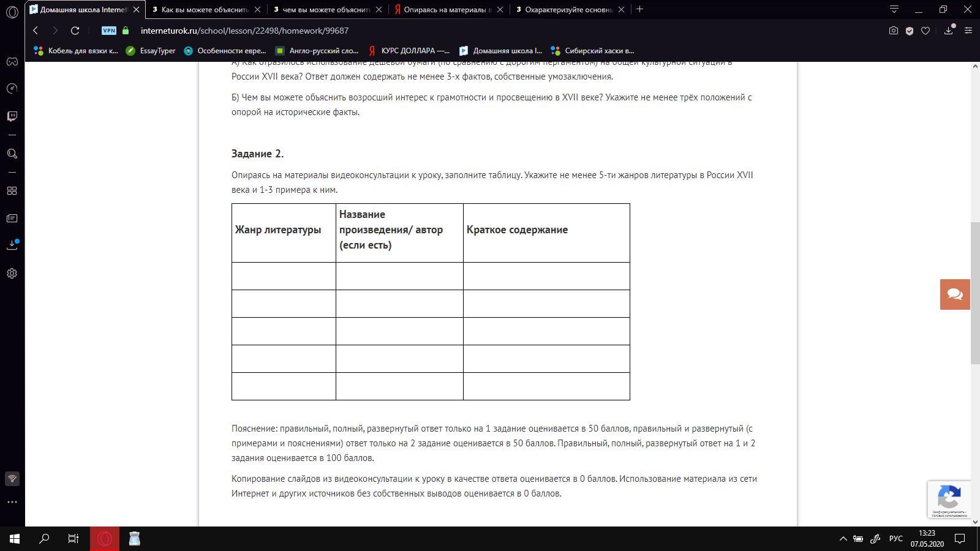Open the tab list menu icon in title bar

point(894,9)
